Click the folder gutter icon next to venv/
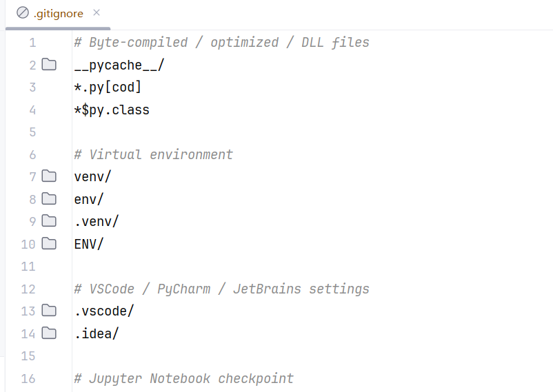 click(x=49, y=176)
